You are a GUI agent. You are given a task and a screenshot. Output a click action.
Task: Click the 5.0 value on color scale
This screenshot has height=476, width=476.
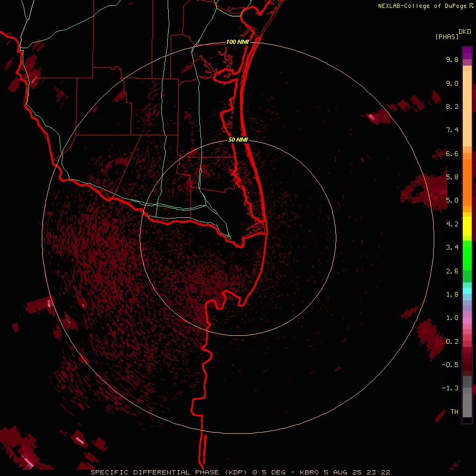(x=452, y=200)
